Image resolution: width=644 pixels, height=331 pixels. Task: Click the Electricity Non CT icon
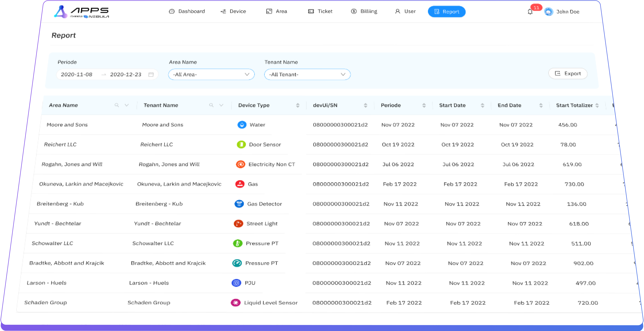(241, 164)
